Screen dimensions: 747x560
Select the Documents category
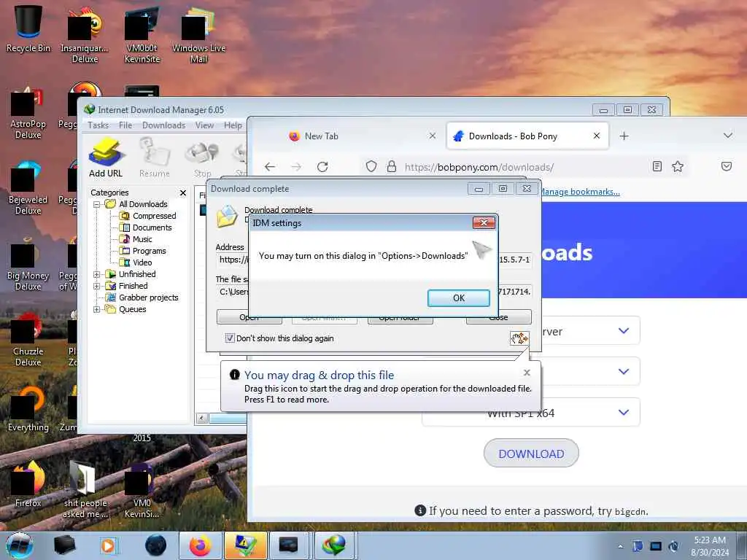[x=152, y=227]
